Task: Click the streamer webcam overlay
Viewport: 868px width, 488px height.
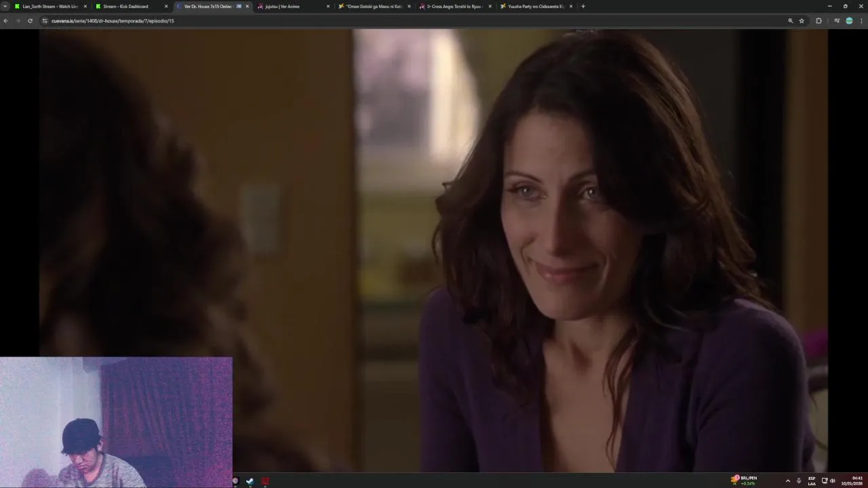Action: click(116, 422)
